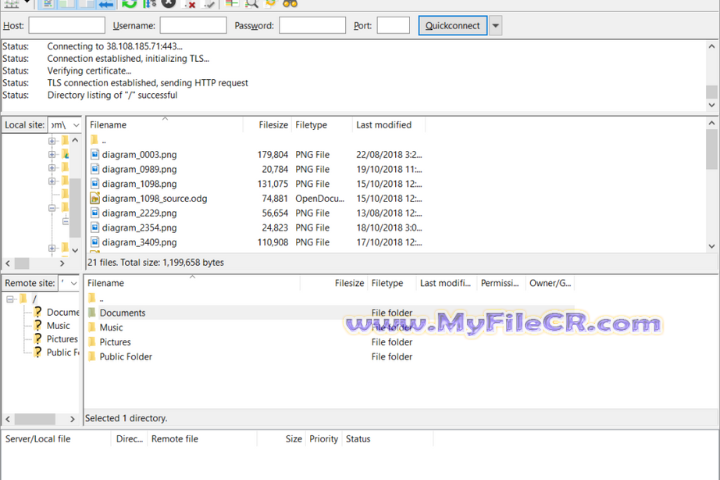Select Music node in remote tree

point(58,326)
